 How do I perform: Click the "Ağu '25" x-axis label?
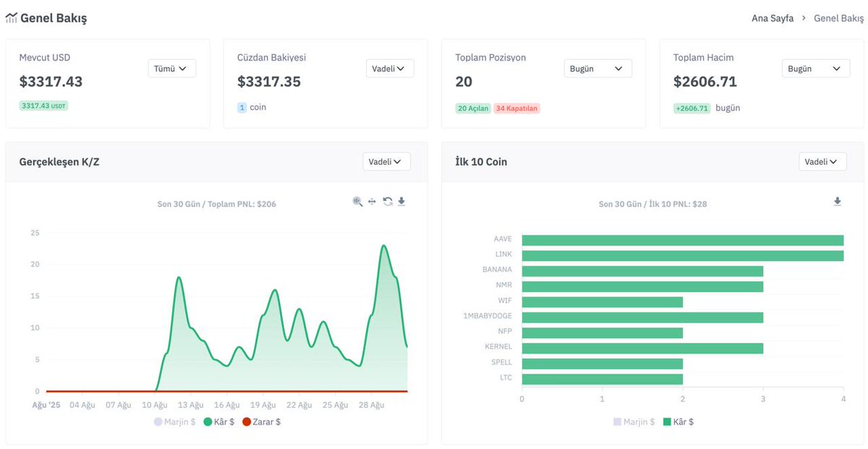pos(46,405)
